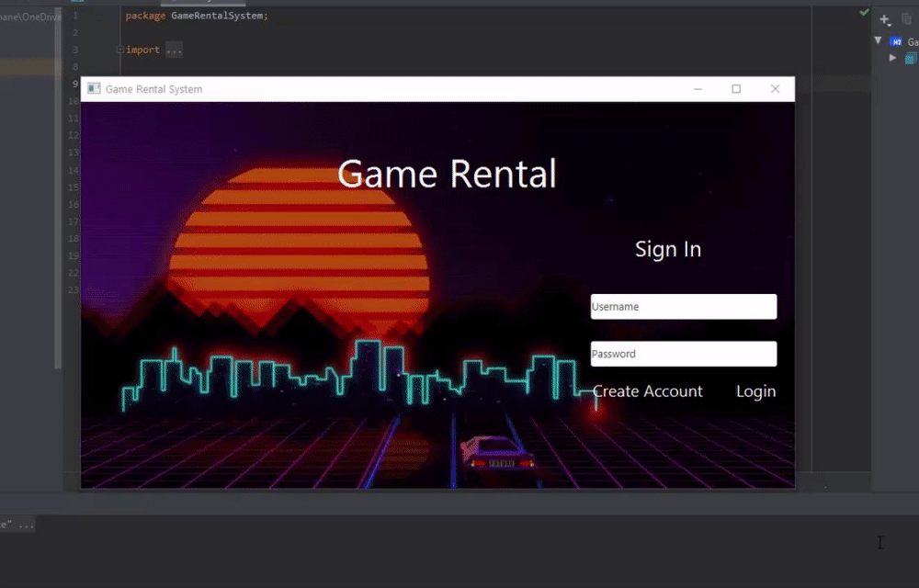
Task: Open the add data source plus icon in IDE
Action: pyautogui.click(x=885, y=20)
